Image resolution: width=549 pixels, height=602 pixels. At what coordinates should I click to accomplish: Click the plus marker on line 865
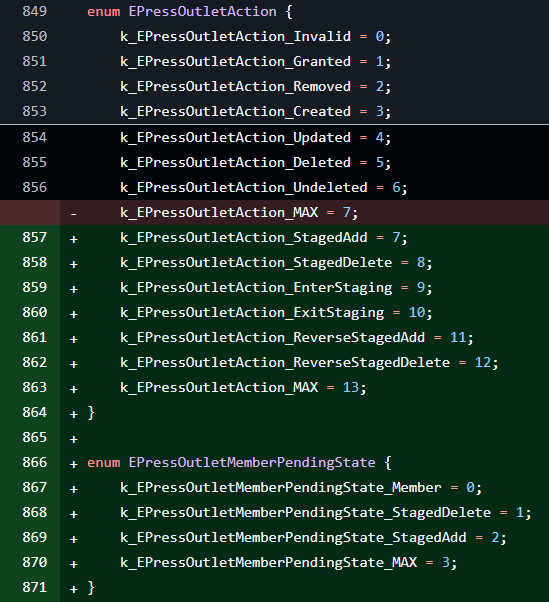pos(73,439)
